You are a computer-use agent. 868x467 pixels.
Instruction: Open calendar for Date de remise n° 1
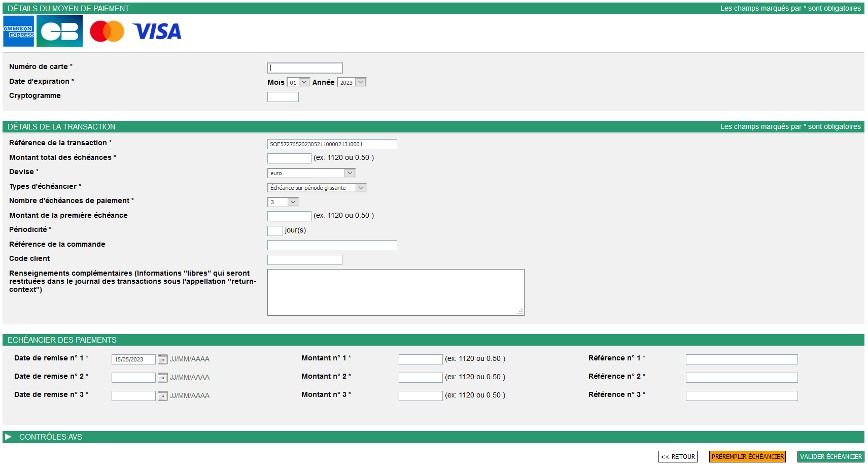click(x=162, y=359)
